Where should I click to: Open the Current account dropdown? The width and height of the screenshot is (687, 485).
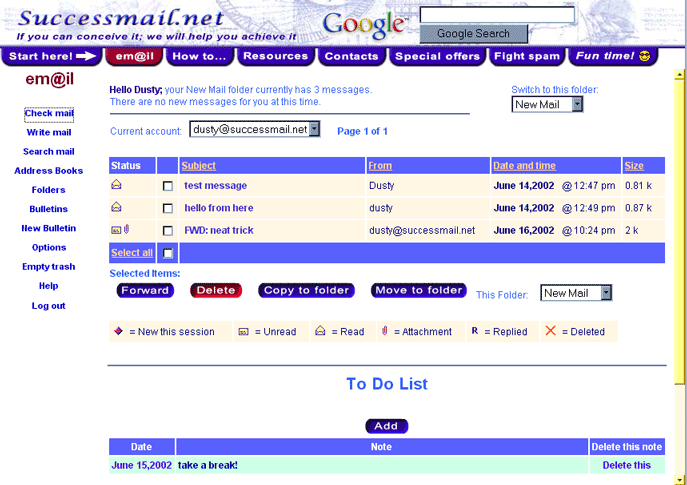click(255, 129)
